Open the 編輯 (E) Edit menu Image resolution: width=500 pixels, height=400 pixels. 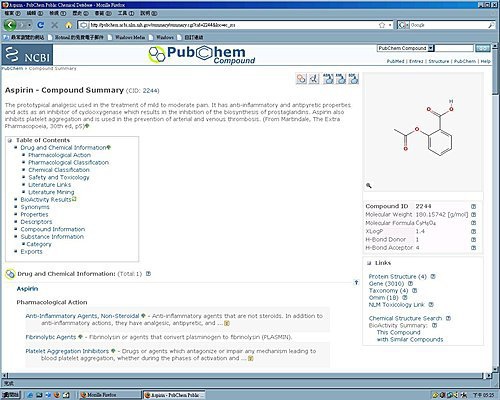pyautogui.click(x=35, y=13)
